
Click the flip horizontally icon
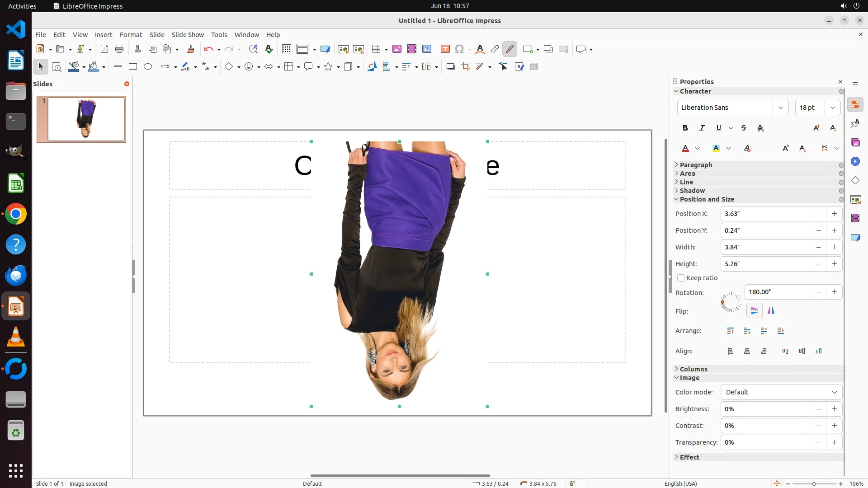click(771, 311)
